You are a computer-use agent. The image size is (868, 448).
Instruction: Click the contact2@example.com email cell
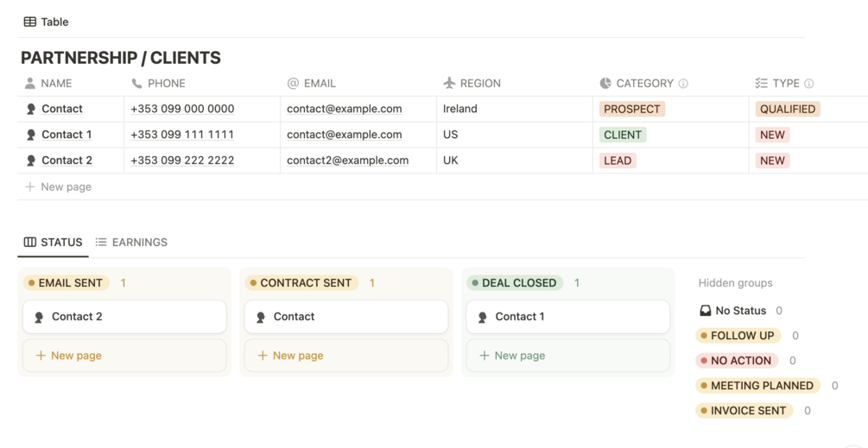point(347,161)
